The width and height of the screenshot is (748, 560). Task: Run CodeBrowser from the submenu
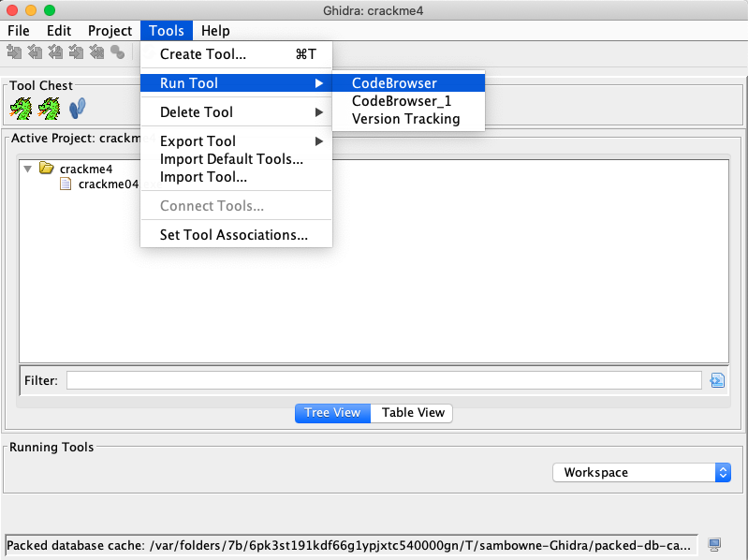(409, 83)
